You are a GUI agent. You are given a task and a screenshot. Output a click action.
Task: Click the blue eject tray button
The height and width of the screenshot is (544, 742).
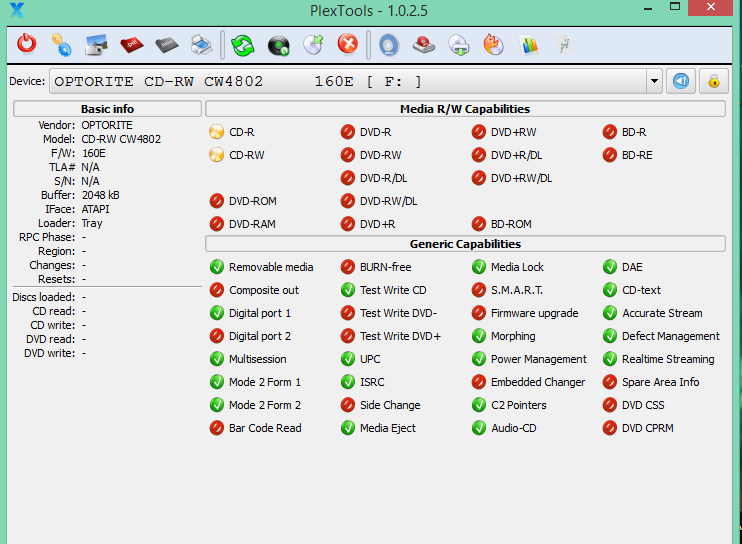point(681,81)
